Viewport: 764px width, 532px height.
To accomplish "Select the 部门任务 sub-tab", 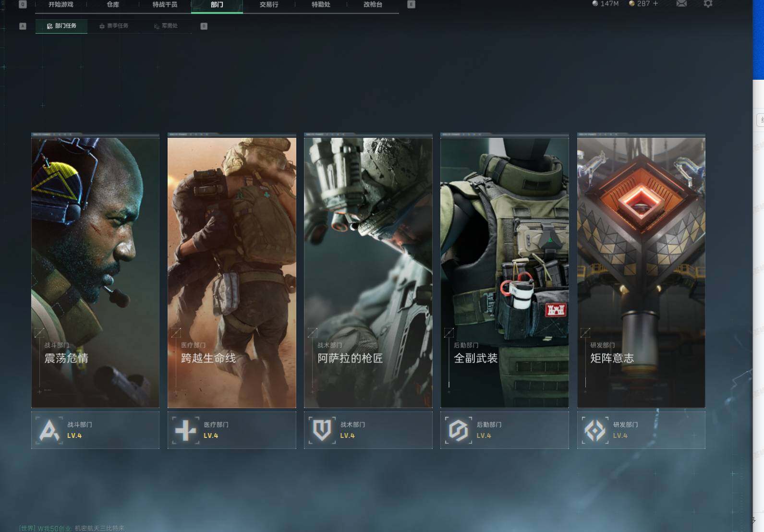I will 61,26.
